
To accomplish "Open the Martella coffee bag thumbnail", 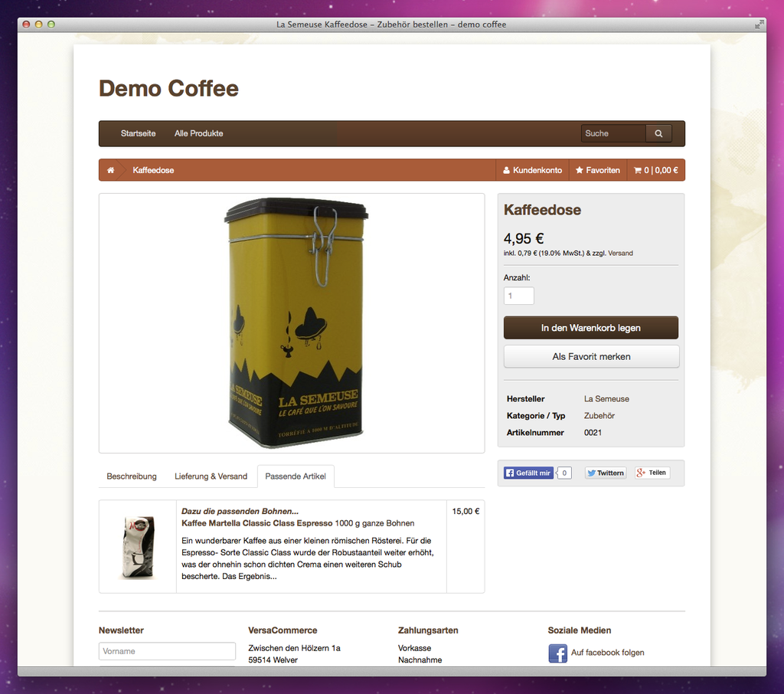I will tap(139, 547).
